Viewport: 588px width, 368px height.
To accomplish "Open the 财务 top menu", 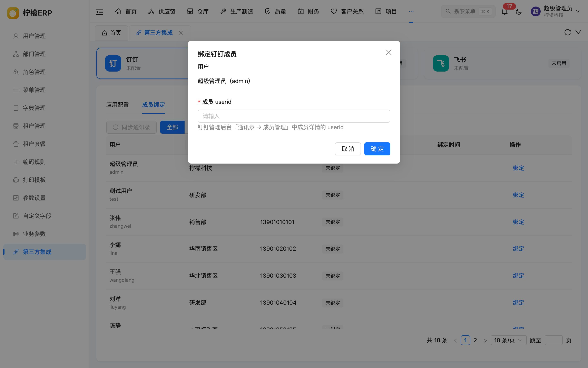I will coord(308,11).
